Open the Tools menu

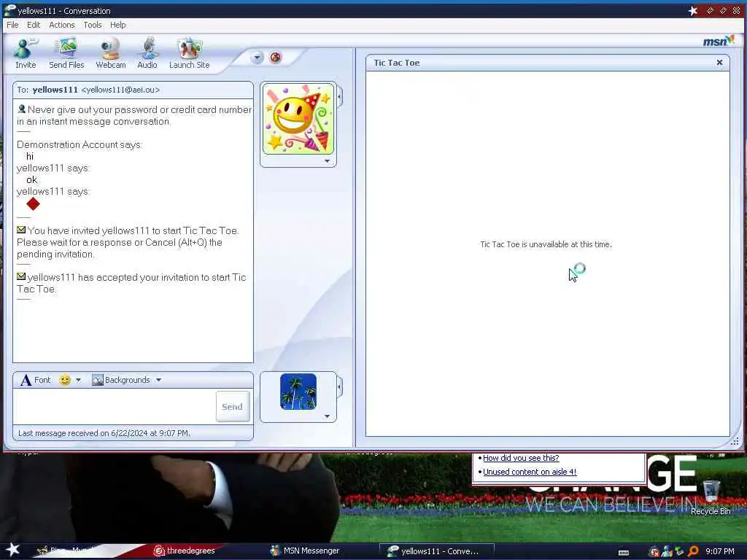coord(93,25)
